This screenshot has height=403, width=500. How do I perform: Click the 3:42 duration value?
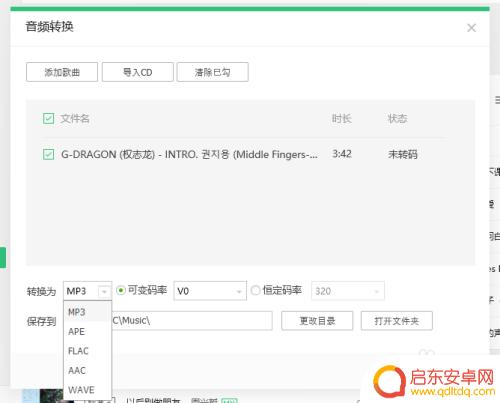pos(342,154)
